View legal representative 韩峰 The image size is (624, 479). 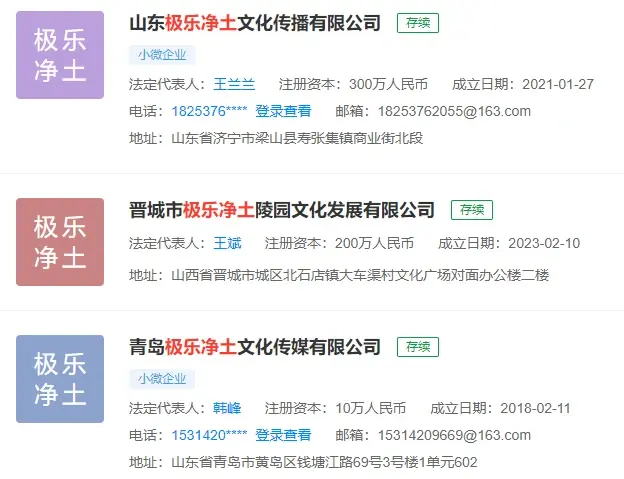(227, 408)
